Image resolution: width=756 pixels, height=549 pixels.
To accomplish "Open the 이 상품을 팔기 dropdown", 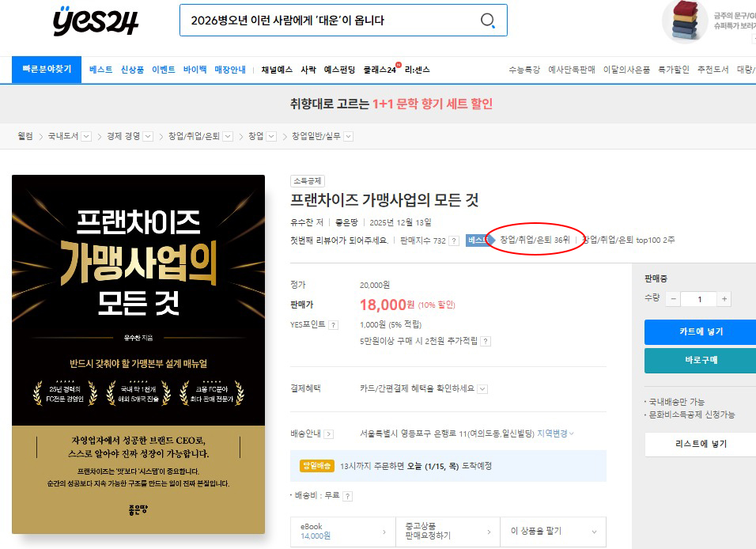I will (x=553, y=532).
